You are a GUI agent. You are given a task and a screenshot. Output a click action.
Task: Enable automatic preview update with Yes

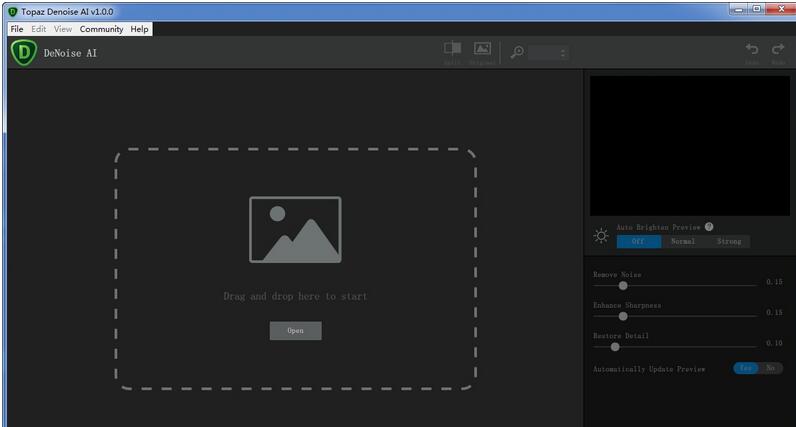(x=746, y=368)
